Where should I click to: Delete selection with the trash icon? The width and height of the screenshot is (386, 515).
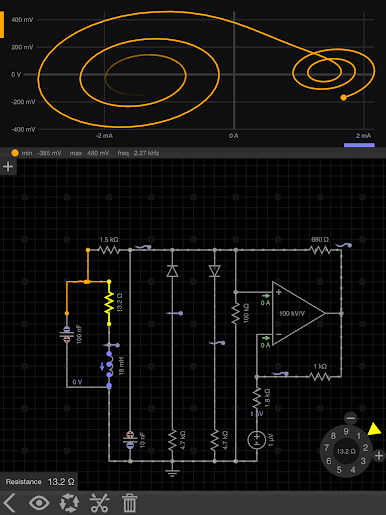(x=129, y=503)
